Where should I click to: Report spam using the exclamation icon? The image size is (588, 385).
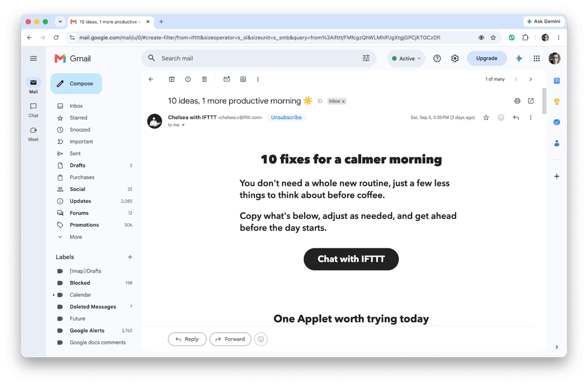pos(188,79)
